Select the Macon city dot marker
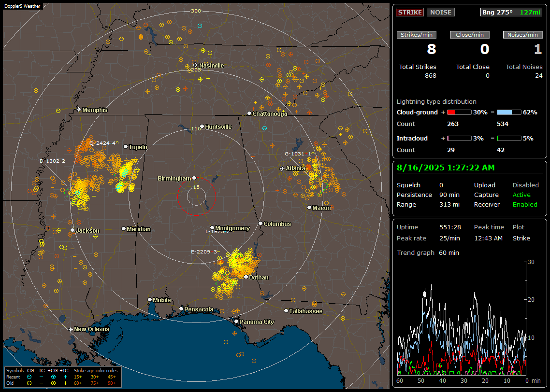Viewport: 550px width, 392px height. pos(309,208)
